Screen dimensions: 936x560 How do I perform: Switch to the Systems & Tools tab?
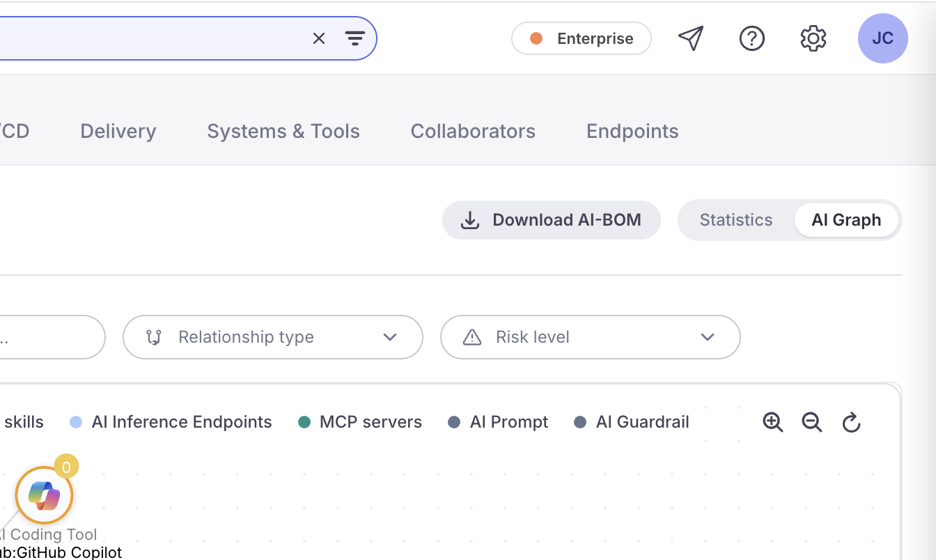click(x=283, y=131)
